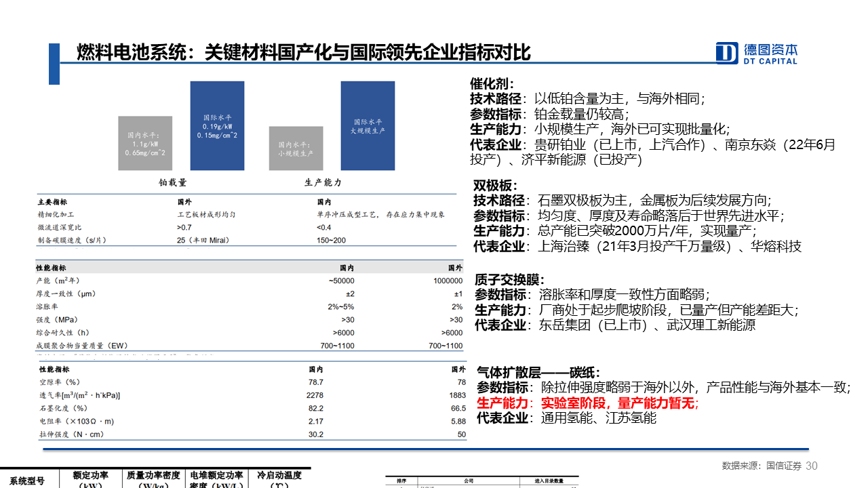Select the 生产能力 caption under the bar chart
Screen dimensions: 868x488
point(323,182)
